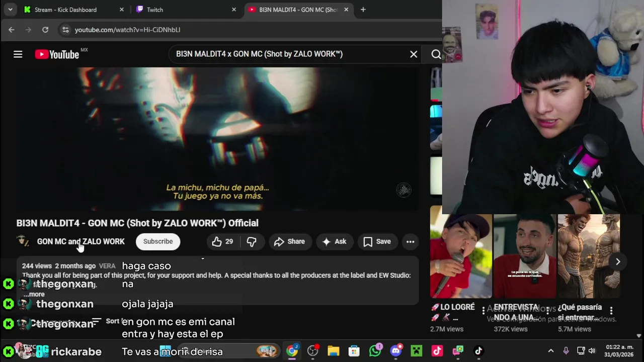Open WhatsApp from the taskbar
The width and height of the screenshot is (644, 362).
(375, 351)
